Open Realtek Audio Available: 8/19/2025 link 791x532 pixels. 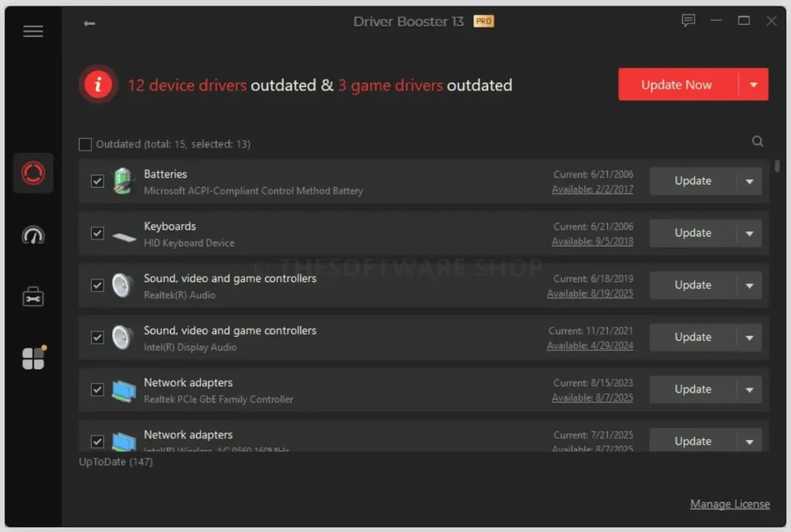point(589,293)
